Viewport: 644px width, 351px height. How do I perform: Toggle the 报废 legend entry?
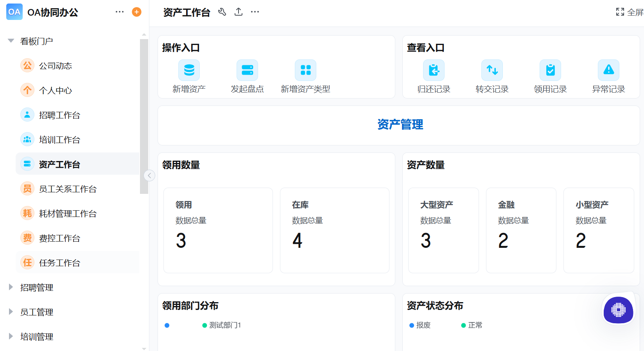420,325
